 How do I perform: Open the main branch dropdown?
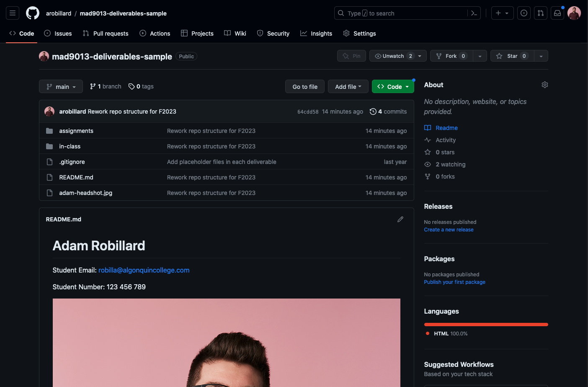[x=61, y=86]
